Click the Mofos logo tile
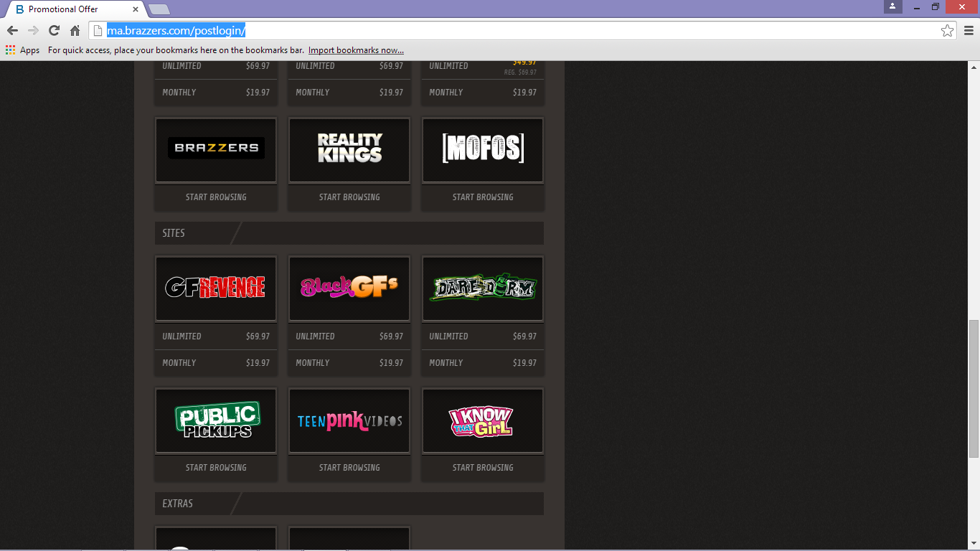 pyautogui.click(x=483, y=150)
